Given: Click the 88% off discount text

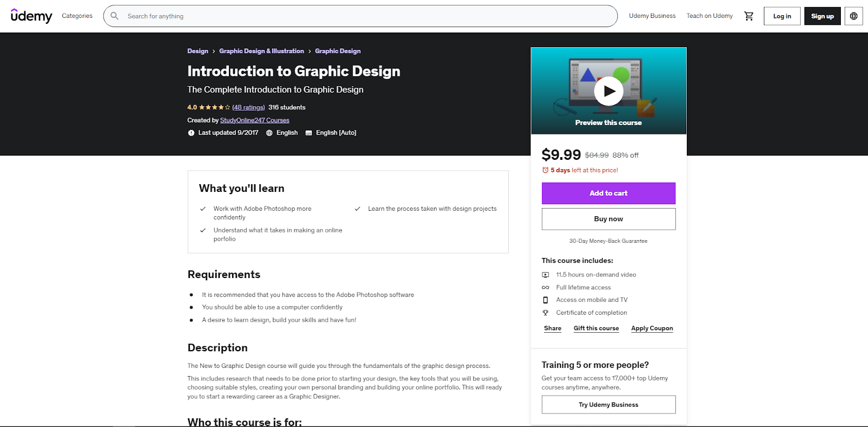Looking at the screenshot, I should (626, 156).
